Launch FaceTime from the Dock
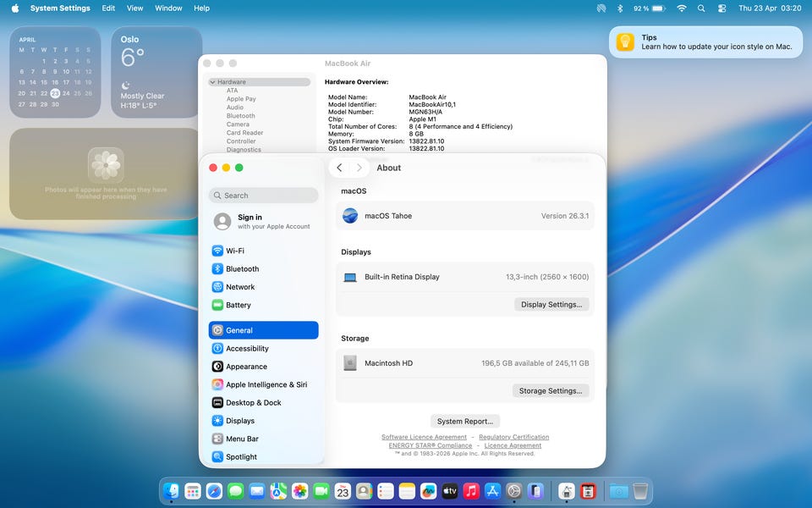812x508 pixels. click(321, 490)
